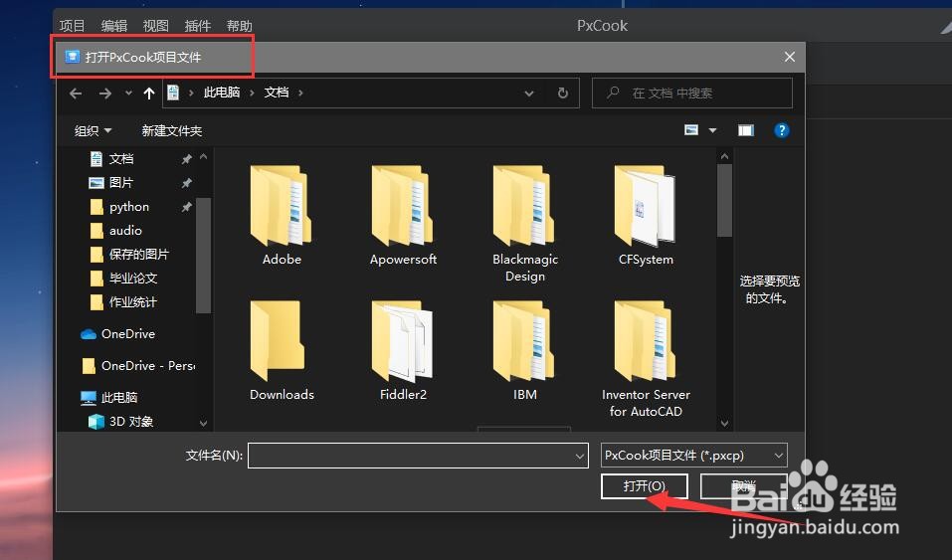The width and height of the screenshot is (952, 560).
Task: Click the forward navigation arrow
Action: click(105, 93)
